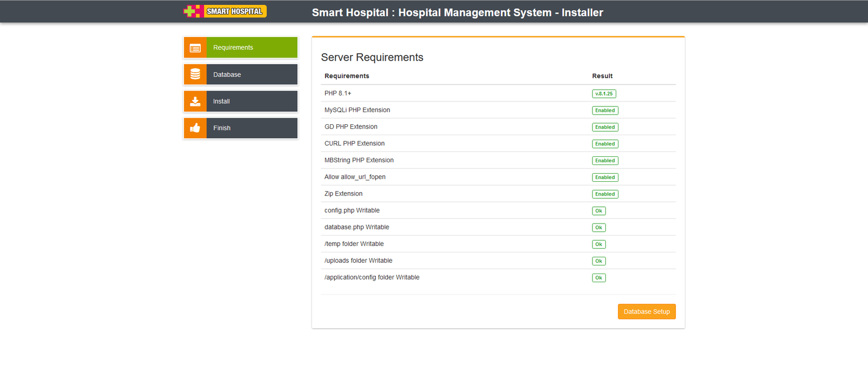Click the Finish thumbs-up icon
The width and height of the screenshot is (868, 368).
tap(195, 128)
